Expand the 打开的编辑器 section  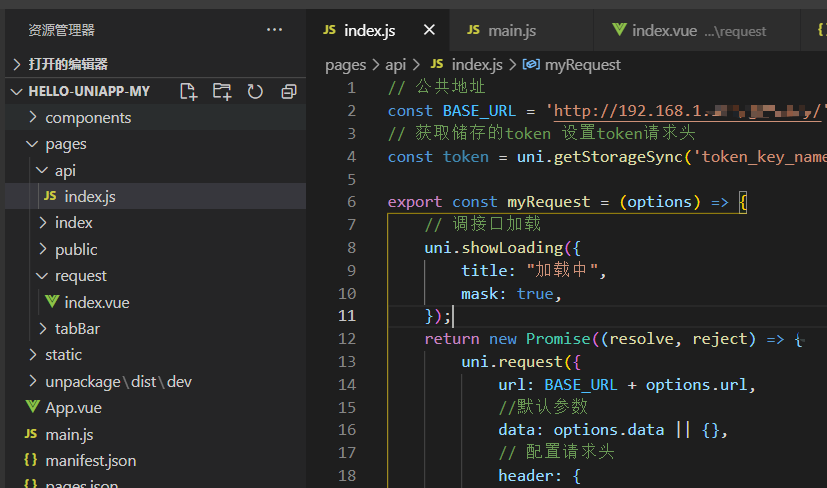click(x=17, y=64)
